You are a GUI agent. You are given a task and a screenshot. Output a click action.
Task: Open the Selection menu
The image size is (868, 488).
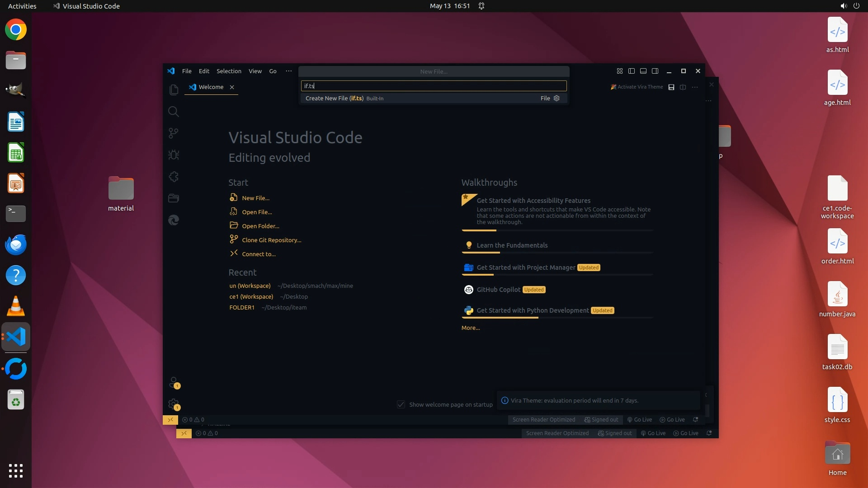pos(229,71)
